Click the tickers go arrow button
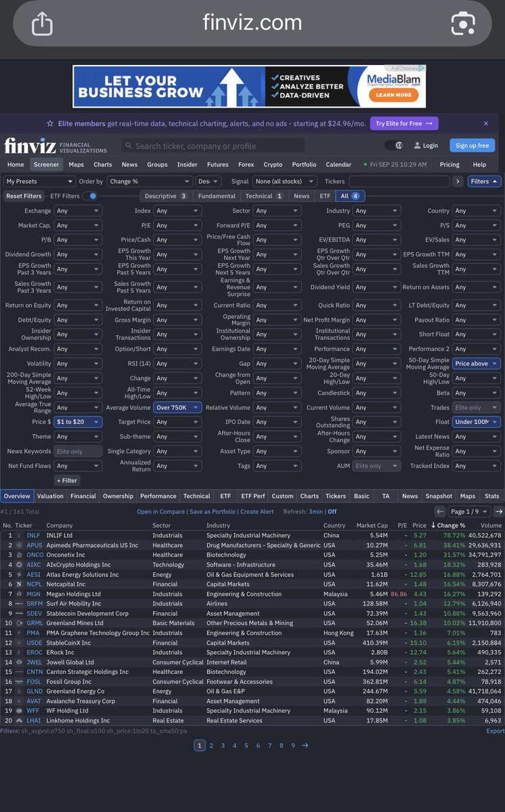This screenshot has height=812, width=505. 458,181
